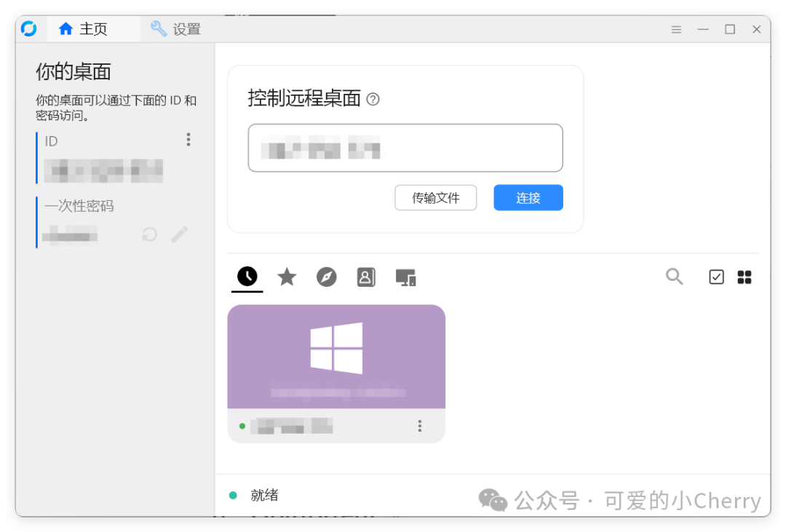Open the remote devices monitor icon
786x532 pixels.
405,277
